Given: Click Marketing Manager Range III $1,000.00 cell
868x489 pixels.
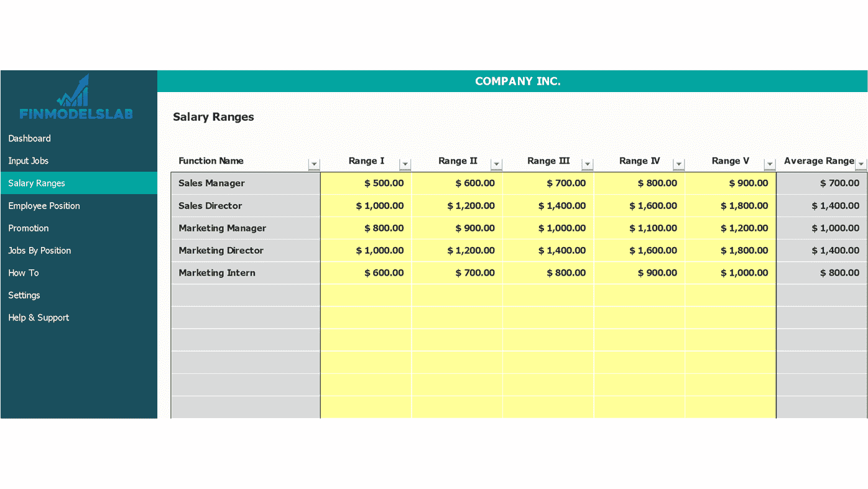Looking at the screenshot, I should tap(548, 228).
